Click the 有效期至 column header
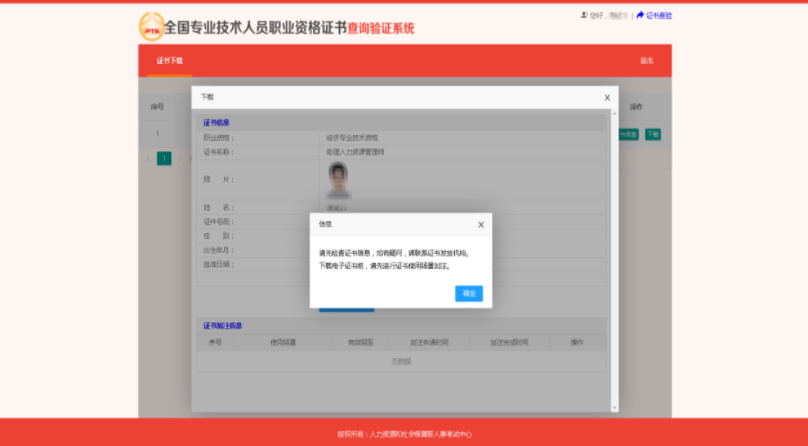 click(x=361, y=342)
